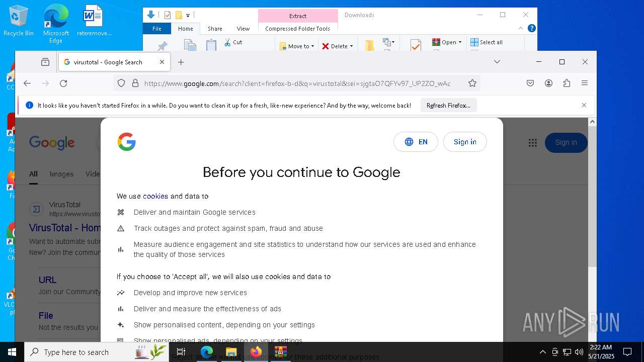
Task: Click Refresh Firefox… button
Action: click(448, 106)
